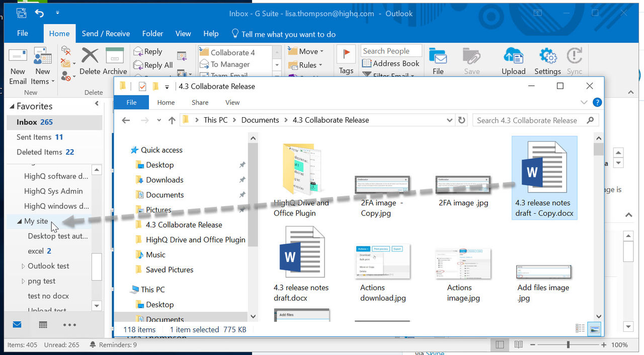The height and width of the screenshot is (355, 644).
Task: Click the Outlook zoom out minus button
Action: coord(532,345)
